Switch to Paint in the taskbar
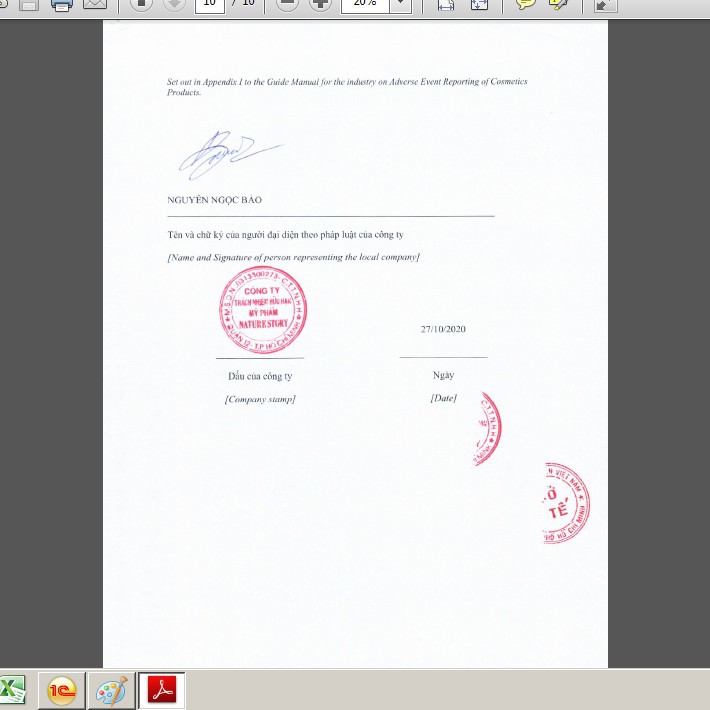The width and height of the screenshot is (710, 710). click(x=110, y=690)
